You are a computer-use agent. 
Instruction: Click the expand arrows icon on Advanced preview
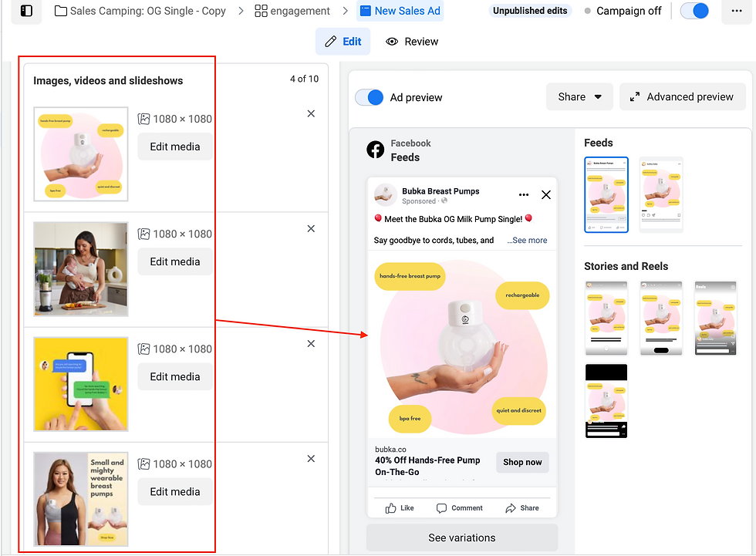tap(635, 97)
